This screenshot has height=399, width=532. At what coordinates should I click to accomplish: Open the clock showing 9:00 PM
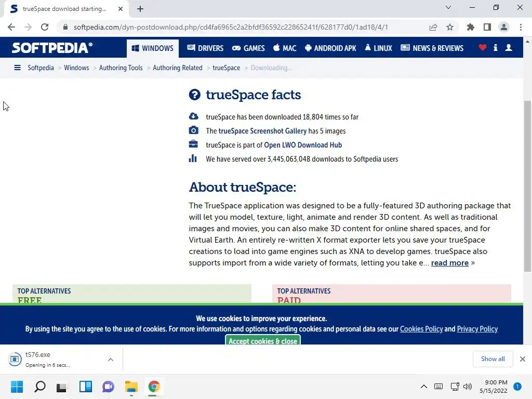tap(494, 387)
